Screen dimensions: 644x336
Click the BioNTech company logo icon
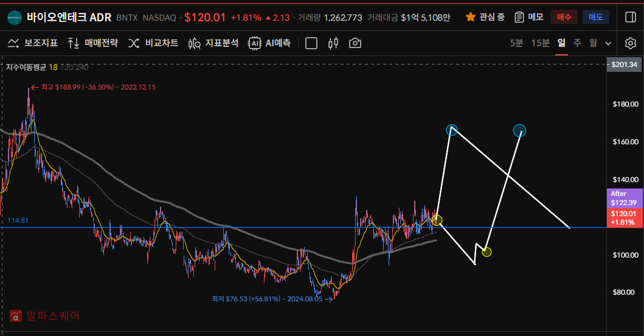pos(15,17)
